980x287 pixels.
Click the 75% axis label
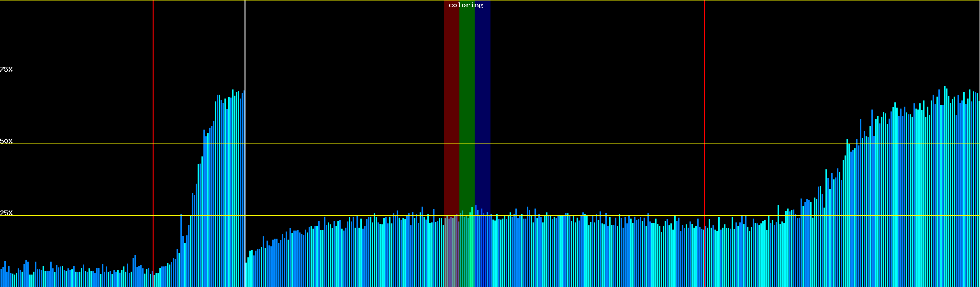[6, 69]
